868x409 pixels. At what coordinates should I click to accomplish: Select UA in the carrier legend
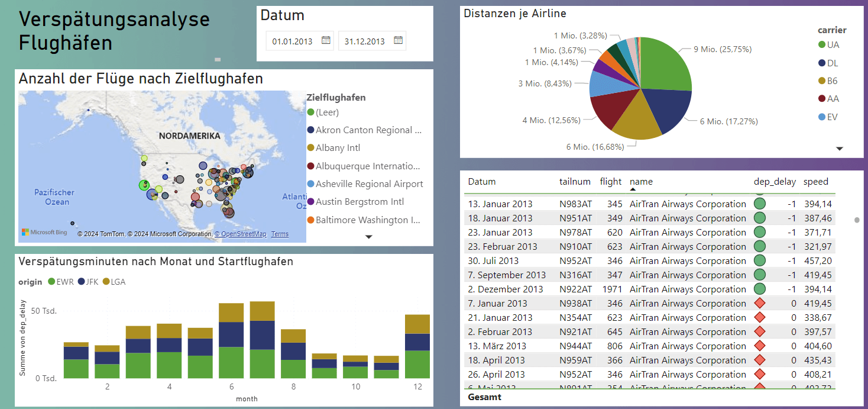[828, 45]
